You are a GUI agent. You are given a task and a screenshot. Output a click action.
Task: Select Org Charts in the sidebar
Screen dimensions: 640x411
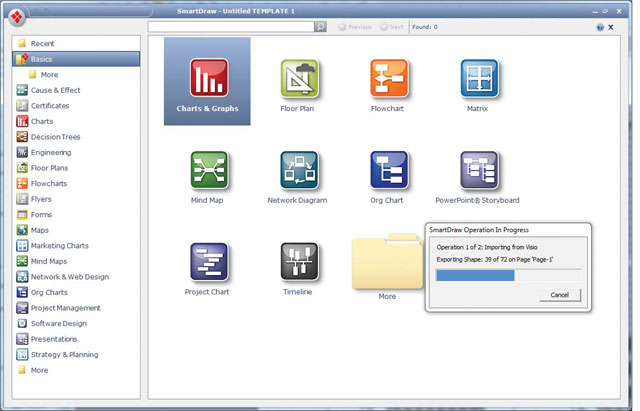76,292
